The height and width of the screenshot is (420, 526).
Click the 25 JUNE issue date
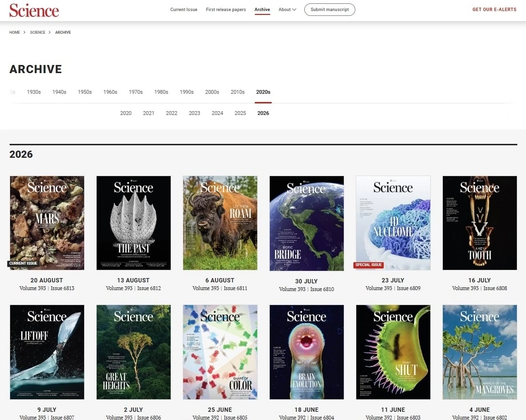220,409
